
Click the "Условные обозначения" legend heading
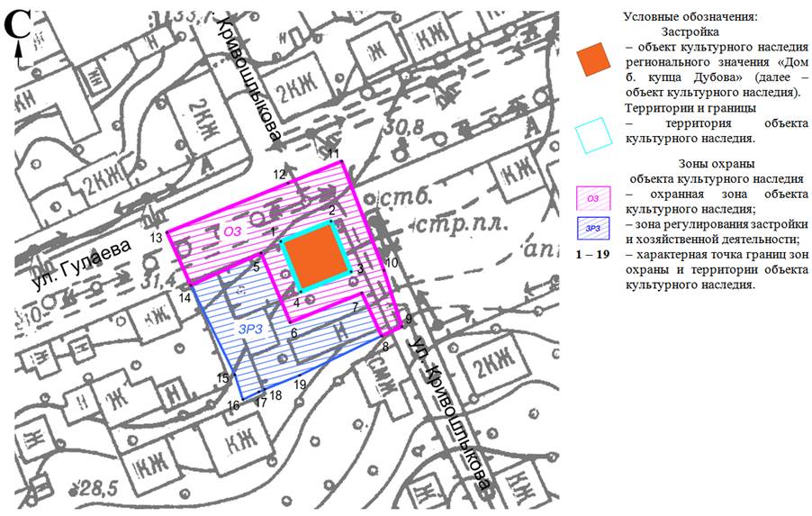(x=690, y=17)
